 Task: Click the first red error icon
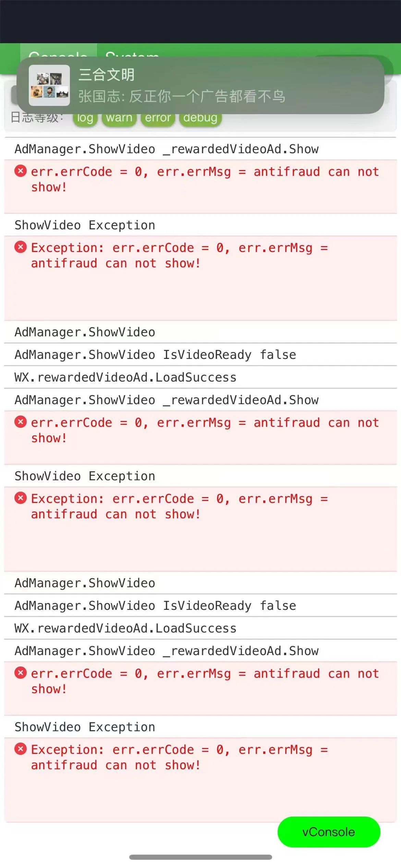(21, 171)
